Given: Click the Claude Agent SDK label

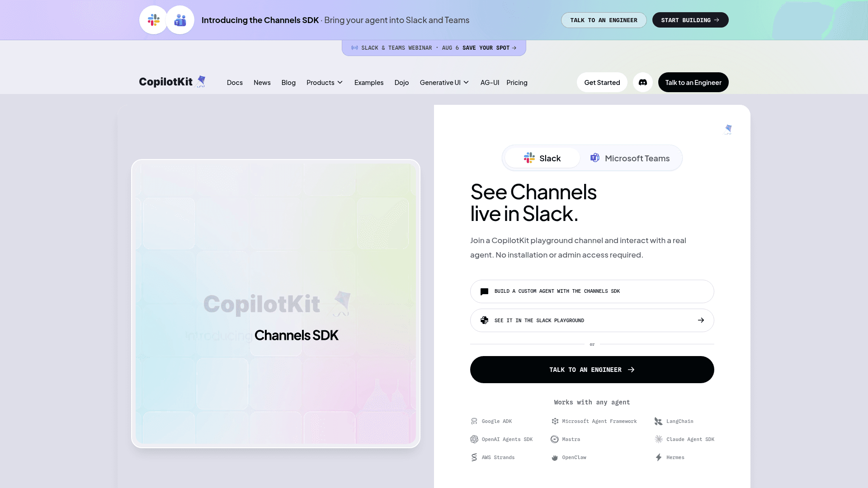Looking at the screenshot, I should coord(690,439).
